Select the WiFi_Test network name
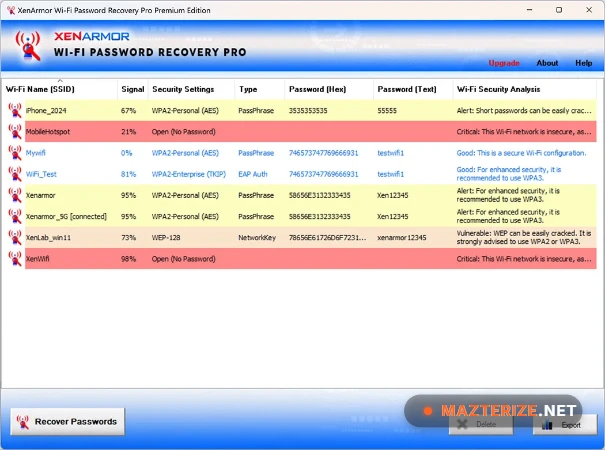605x450 pixels. pyautogui.click(x=41, y=174)
